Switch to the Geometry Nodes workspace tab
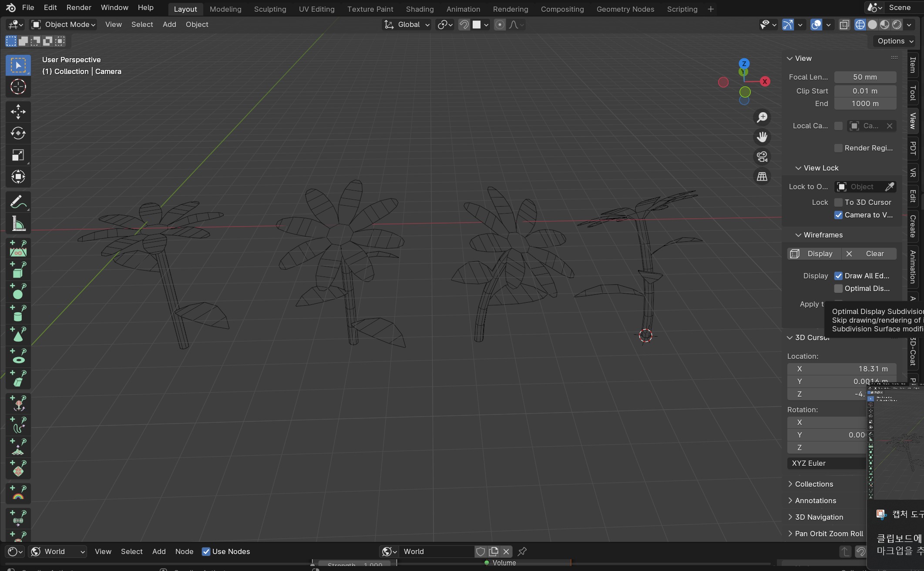This screenshot has height=571, width=924. pyautogui.click(x=625, y=9)
